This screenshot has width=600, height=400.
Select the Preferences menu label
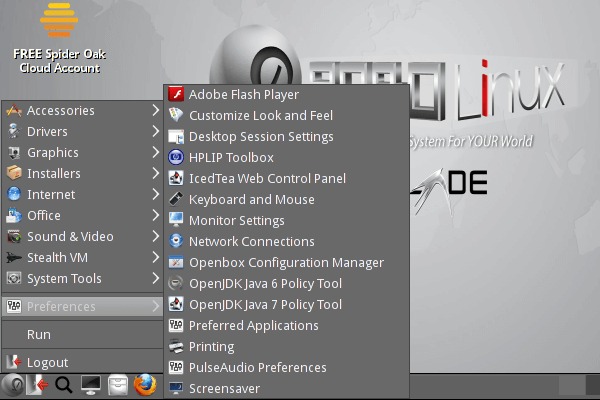61,307
